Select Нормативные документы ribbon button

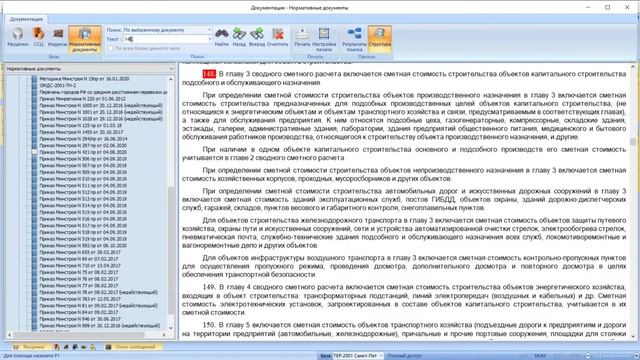84,39
